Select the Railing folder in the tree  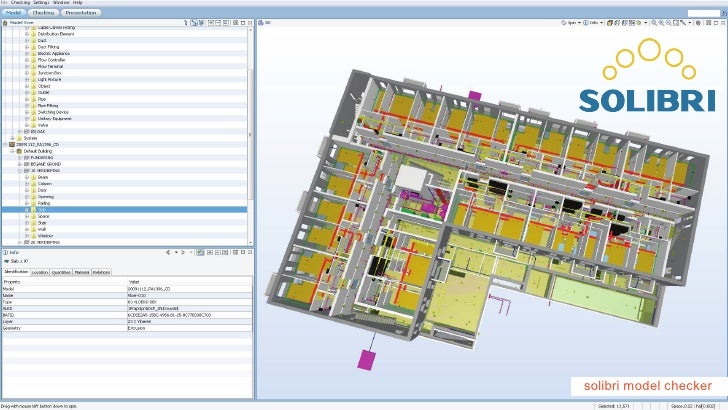click(44, 203)
